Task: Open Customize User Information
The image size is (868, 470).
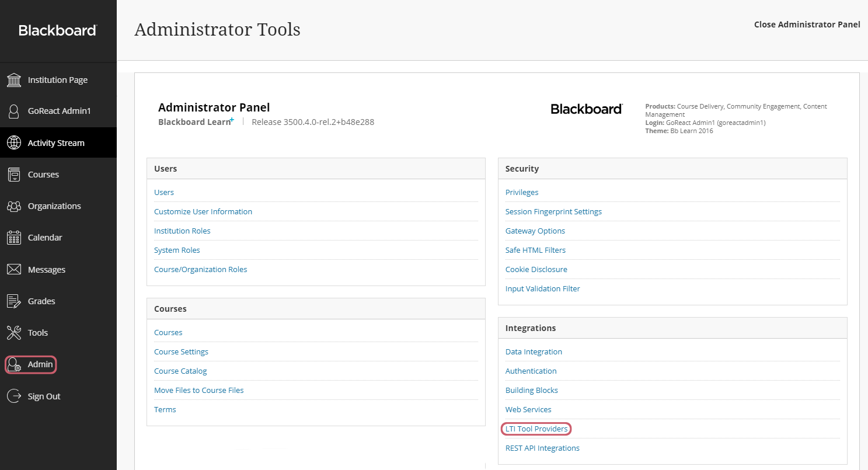Action: [x=203, y=211]
